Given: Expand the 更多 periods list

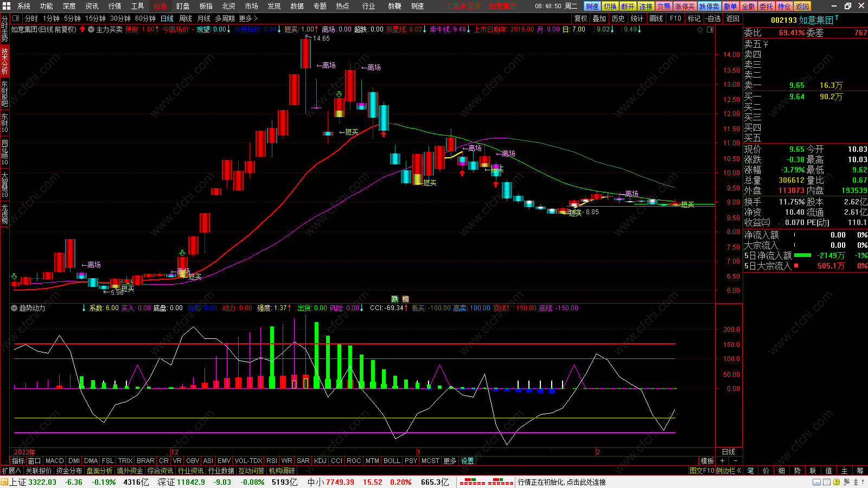Looking at the screenshot, I should 248,18.
